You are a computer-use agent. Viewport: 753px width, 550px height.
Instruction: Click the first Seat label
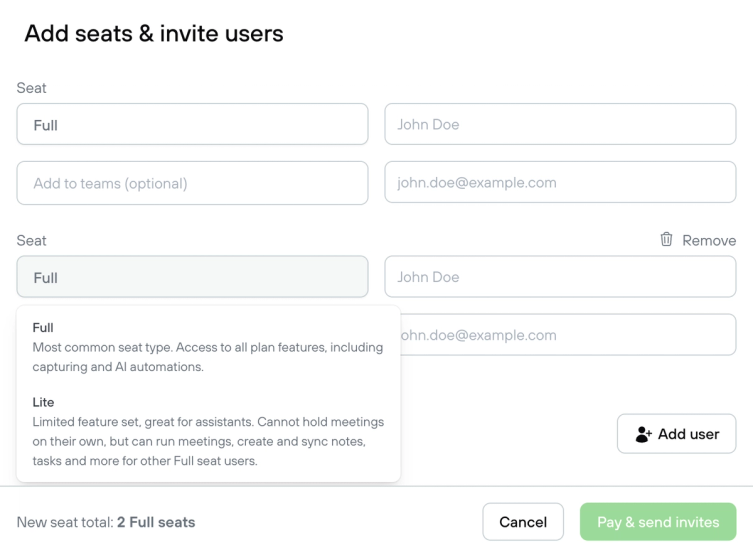31,88
